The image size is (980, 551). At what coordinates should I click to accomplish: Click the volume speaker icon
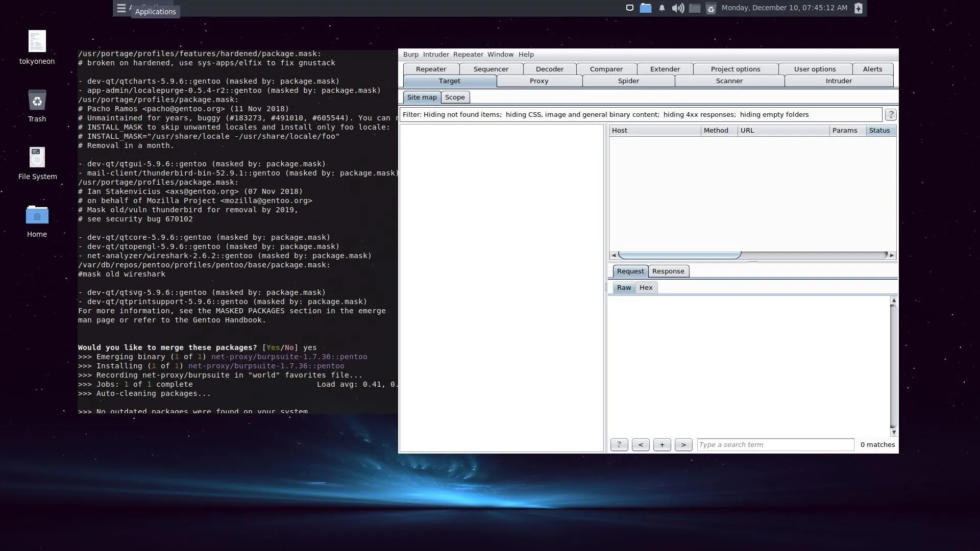pyautogui.click(x=678, y=8)
